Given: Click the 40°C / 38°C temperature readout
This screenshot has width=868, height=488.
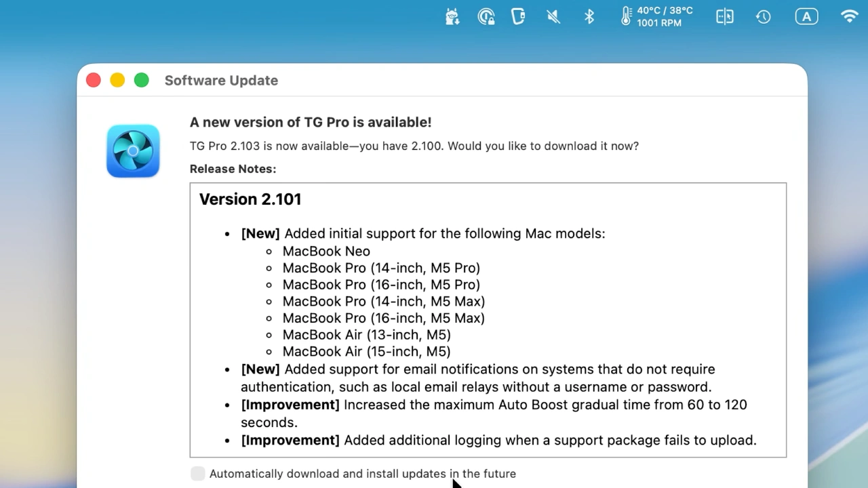Looking at the screenshot, I should [x=663, y=16].
